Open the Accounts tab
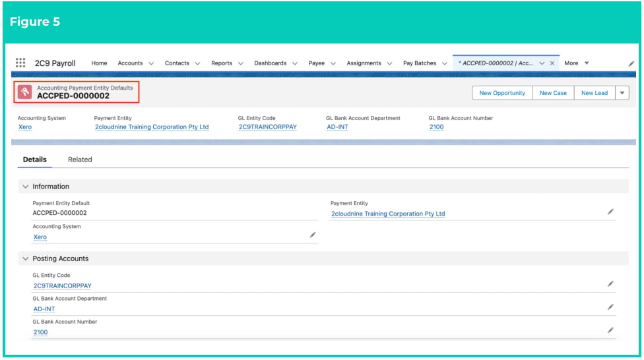 pos(130,63)
